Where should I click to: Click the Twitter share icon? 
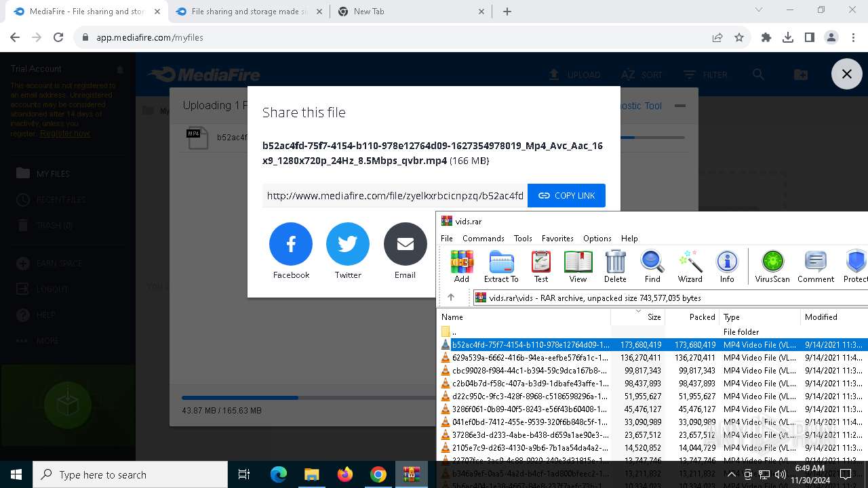coord(348,244)
